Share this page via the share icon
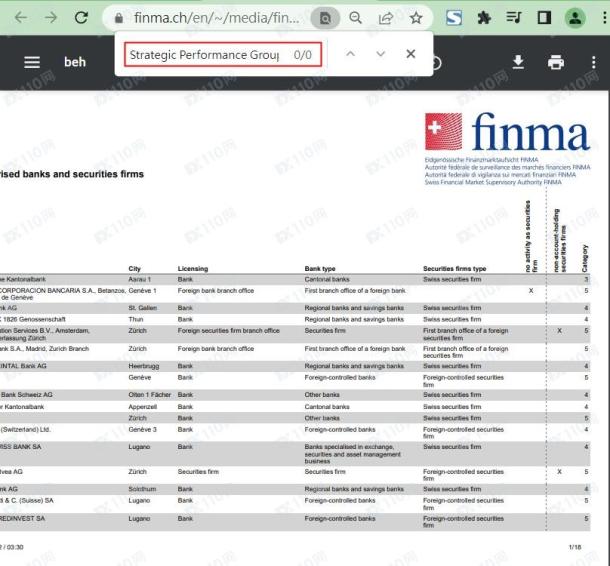 pos(386,18)
